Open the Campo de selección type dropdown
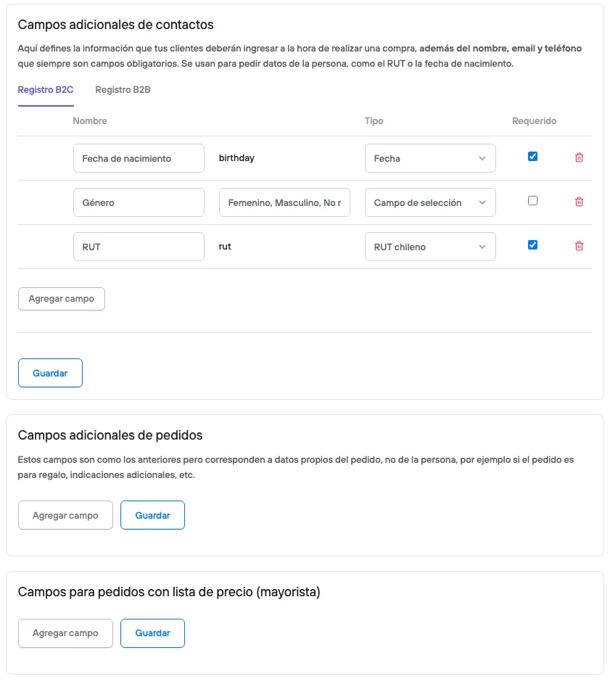 tap(430, 202)
